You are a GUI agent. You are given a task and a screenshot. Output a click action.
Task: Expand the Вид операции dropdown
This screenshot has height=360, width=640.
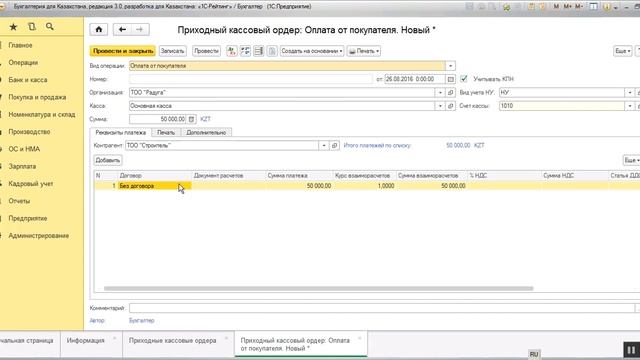pos(450,66)
